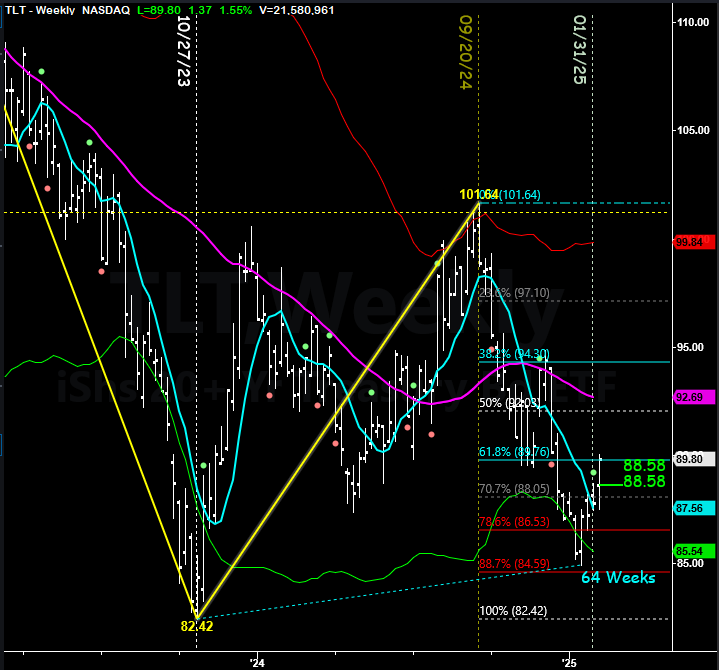Select the 23.6% (97.10) Fibonacci label

click(x=514, y=293)
